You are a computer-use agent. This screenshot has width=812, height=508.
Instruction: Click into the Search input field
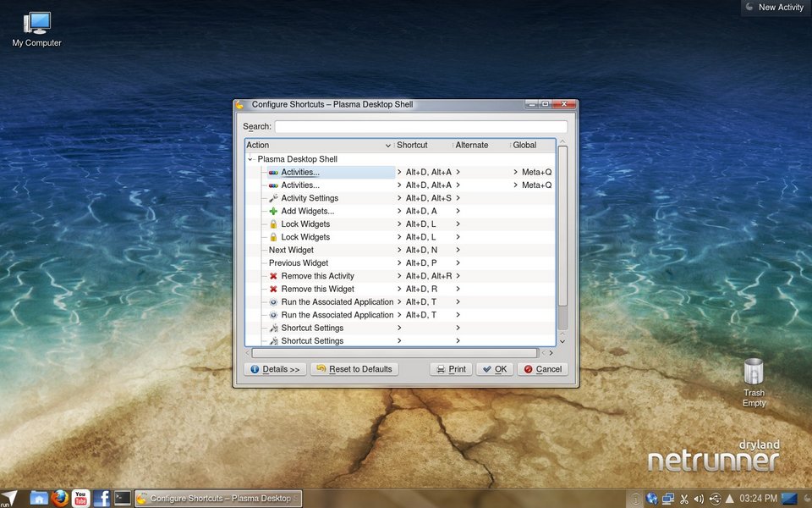pos(420,127)
